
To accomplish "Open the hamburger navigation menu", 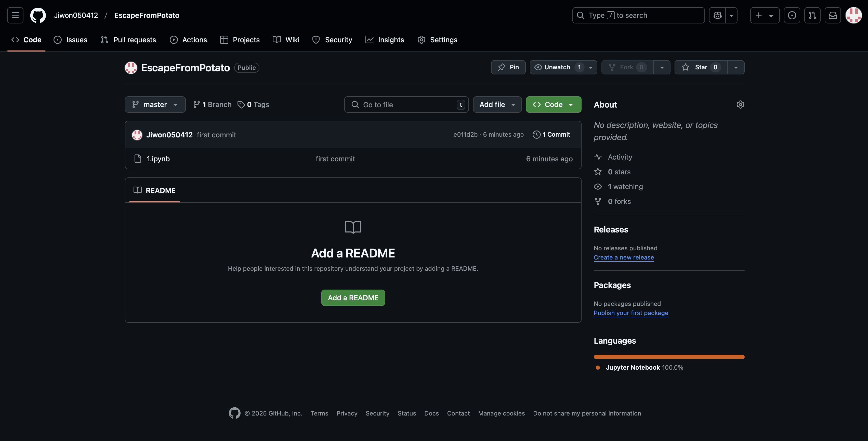I will 15,15.
